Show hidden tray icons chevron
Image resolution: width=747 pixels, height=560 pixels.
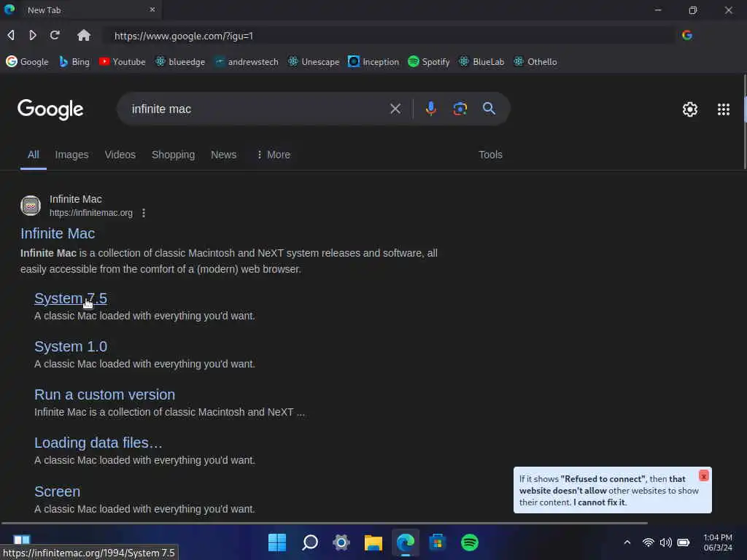(x=627, y=542)
